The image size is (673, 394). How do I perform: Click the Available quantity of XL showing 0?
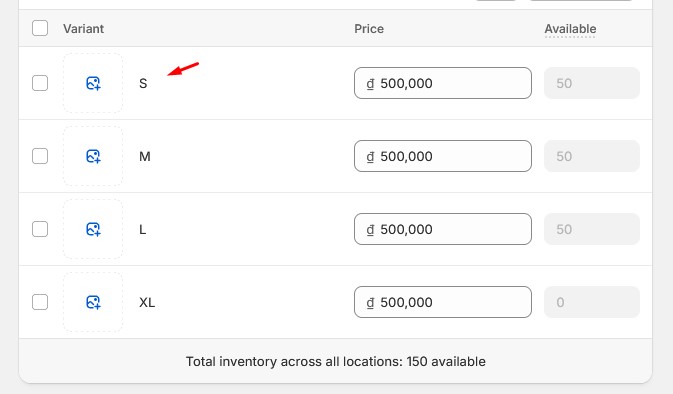592,302
